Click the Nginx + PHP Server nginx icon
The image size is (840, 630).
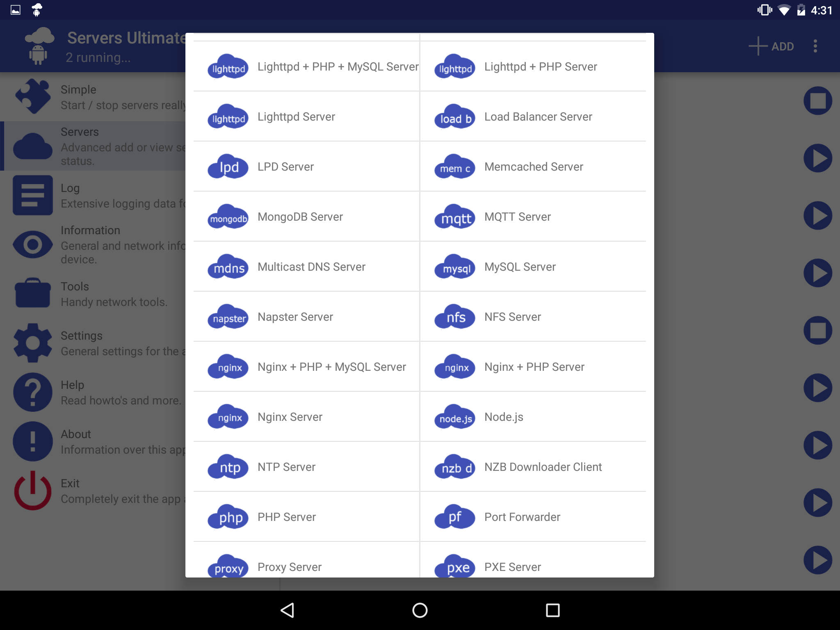(x=455, y=367)
